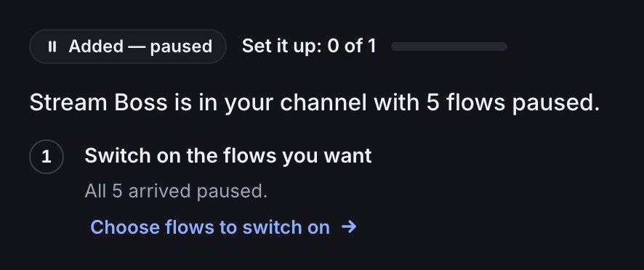Click the end of the empty progress track
This screenshot has width=644, height=270.
[504, 46]
